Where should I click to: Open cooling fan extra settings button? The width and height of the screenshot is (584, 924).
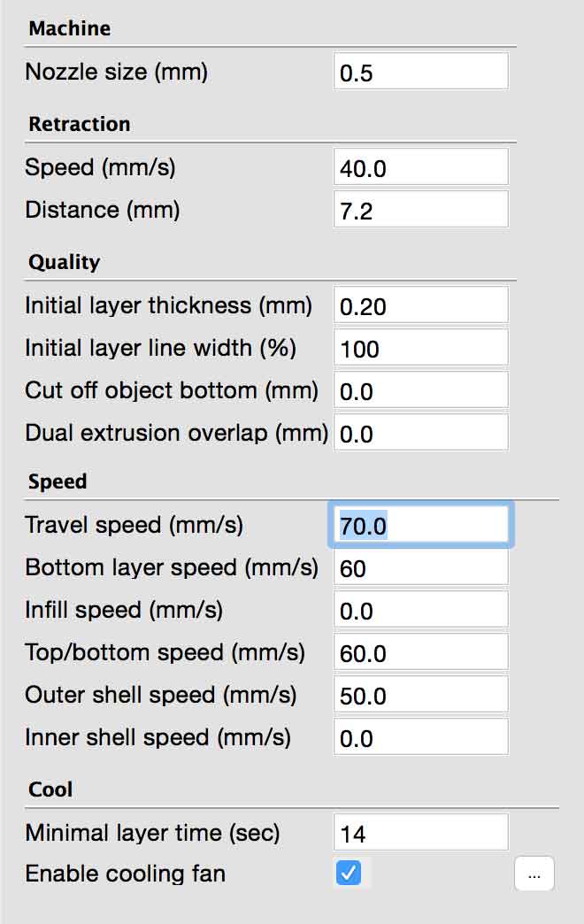(x=534, y=874)
